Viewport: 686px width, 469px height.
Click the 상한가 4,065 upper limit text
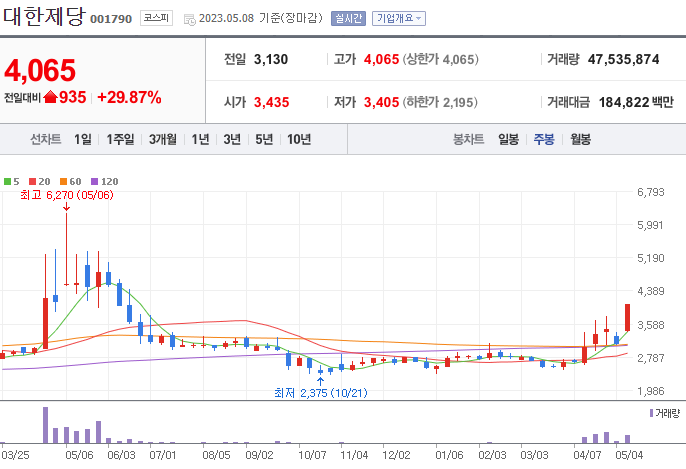[441, 59]
